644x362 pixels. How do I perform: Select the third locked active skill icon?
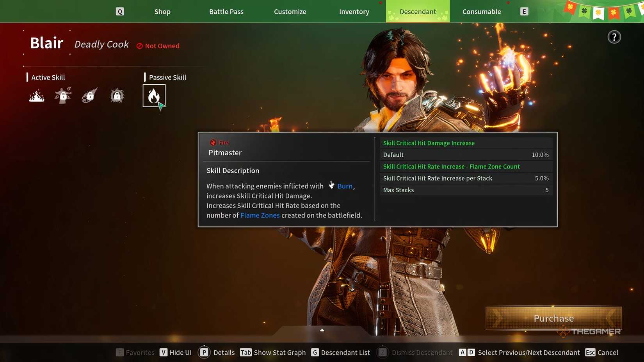(89, 96)
